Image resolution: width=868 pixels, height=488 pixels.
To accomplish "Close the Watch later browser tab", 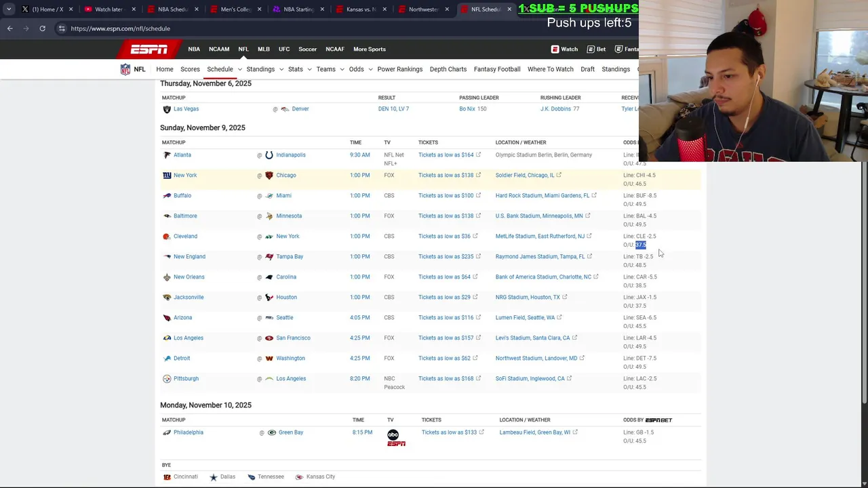I will (134, 9).
